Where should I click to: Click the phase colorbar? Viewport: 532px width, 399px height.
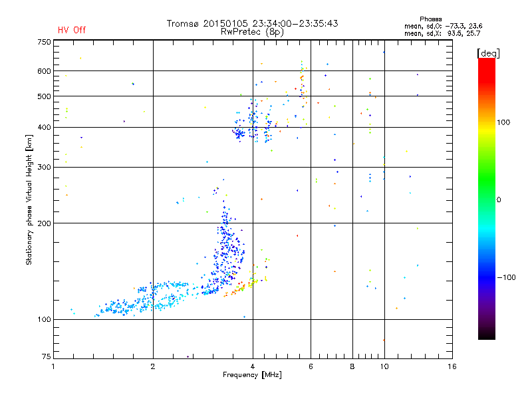pos(487,199)
